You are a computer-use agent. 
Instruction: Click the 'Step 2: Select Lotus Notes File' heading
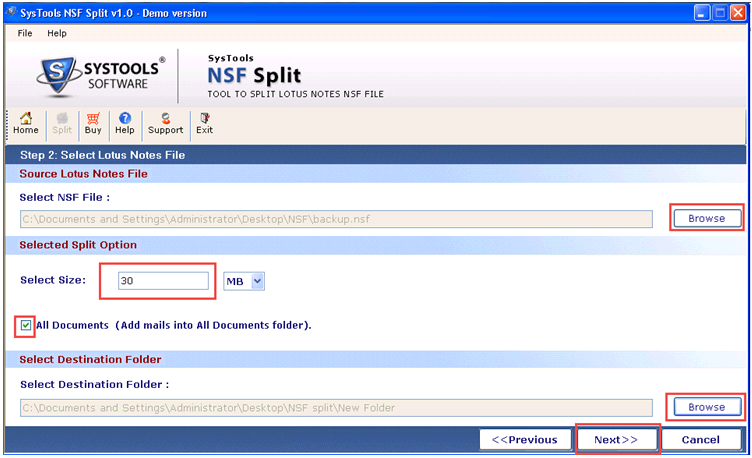point(102,155)
